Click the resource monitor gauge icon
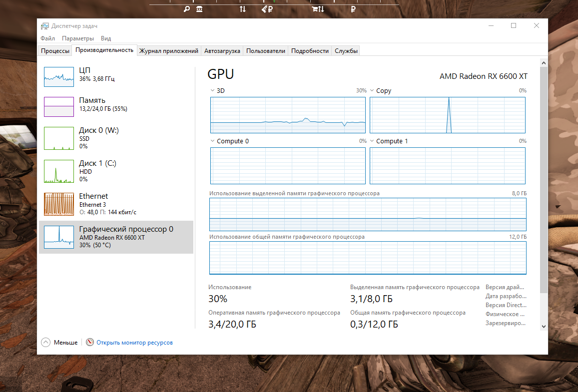Screen dimensions: 578x392 (x=90, y=343)
